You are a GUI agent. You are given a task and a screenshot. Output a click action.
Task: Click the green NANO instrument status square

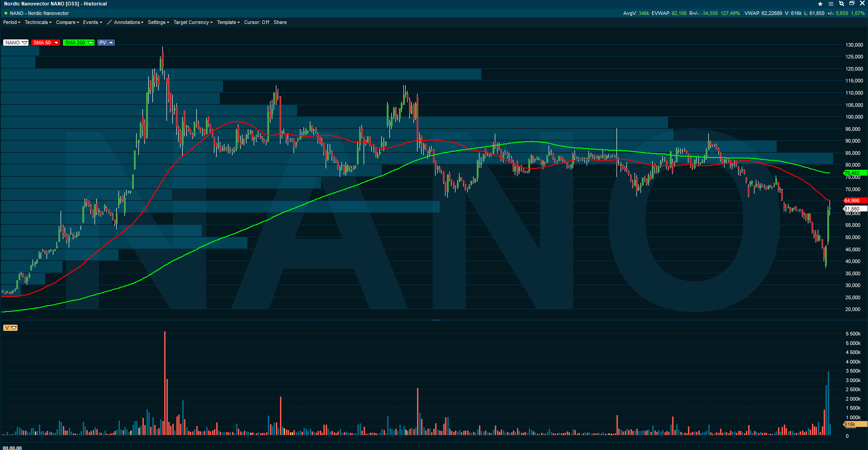(x=6, y=13)
